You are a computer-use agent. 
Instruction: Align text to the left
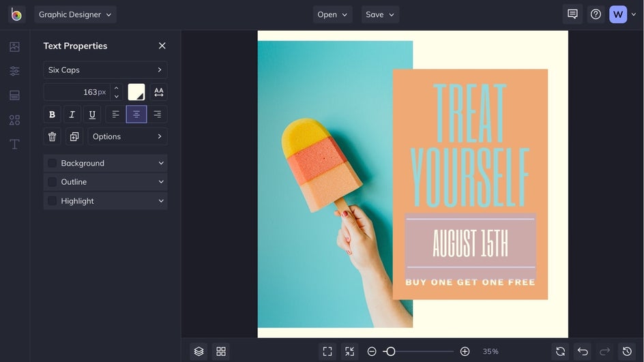(x=116, y=115)
